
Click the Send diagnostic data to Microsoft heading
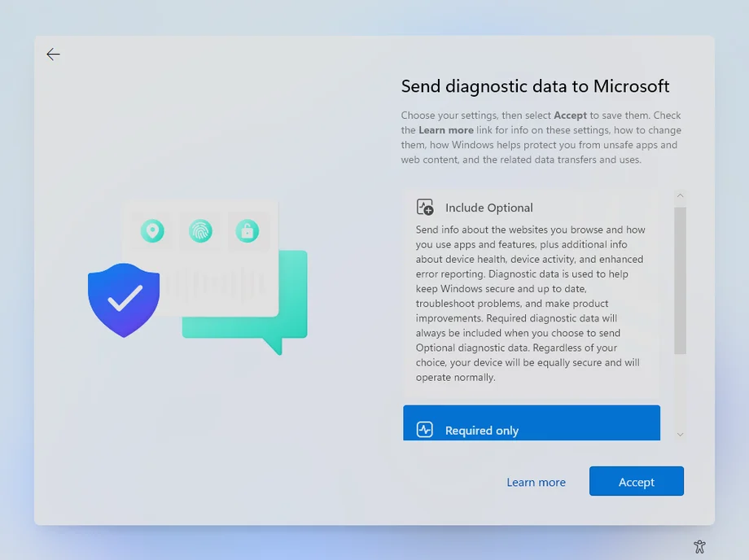tap(535, 86)
